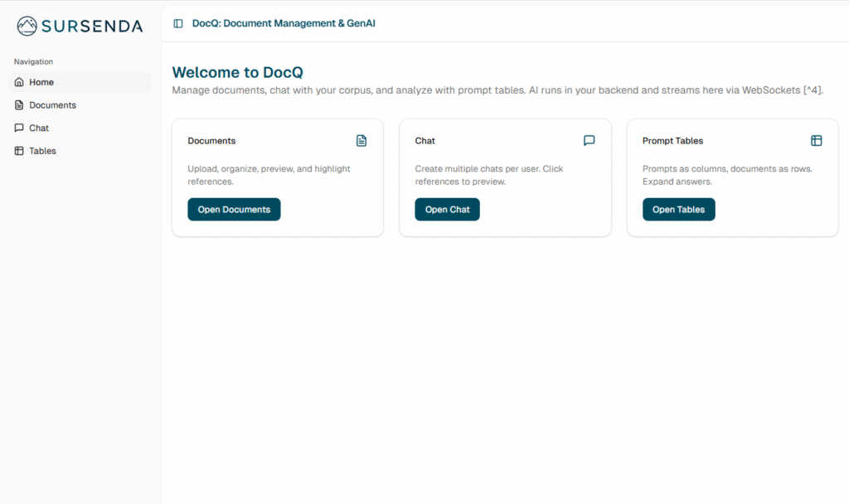Click the grid icon beside Tables in sidebar
Screen dimensions: 849x504
19,151
